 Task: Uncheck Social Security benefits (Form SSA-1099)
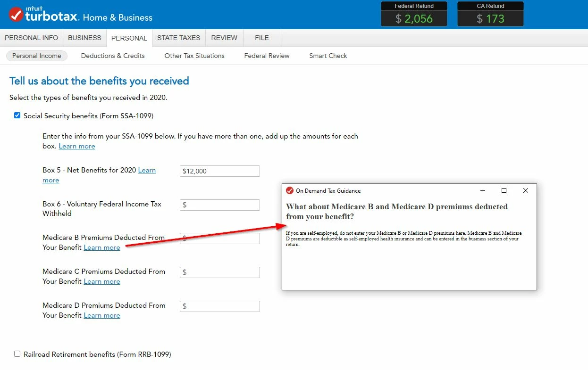(x=17, y=115)
